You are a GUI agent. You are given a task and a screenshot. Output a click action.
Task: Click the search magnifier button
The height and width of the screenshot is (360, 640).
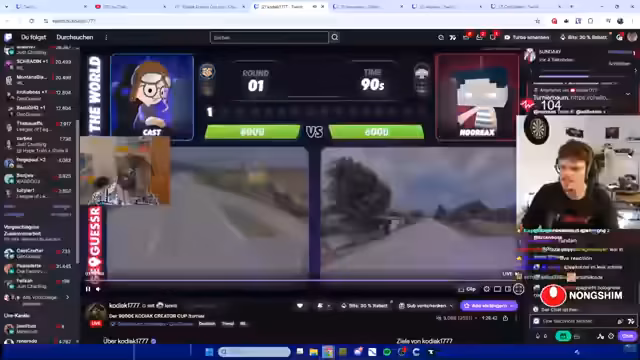coord(335,38)
